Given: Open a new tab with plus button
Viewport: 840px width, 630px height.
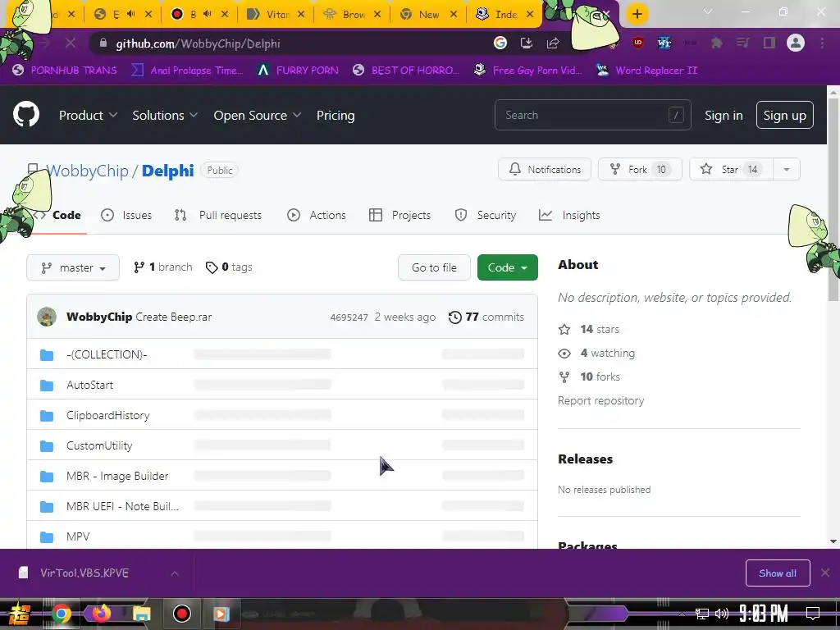Looking at the screenshot, I should click(x=637, y=14).
